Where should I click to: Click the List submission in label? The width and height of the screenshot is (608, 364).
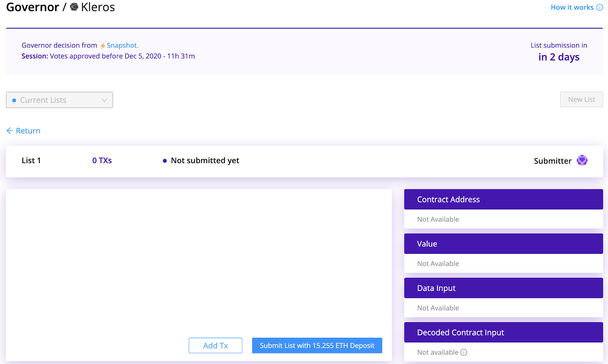point(559,45)
